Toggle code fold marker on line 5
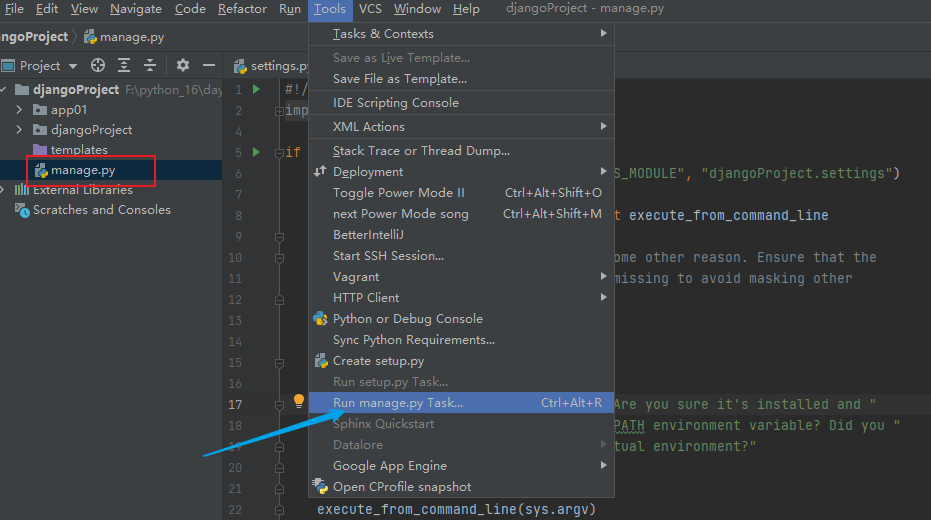 point(279,153)
